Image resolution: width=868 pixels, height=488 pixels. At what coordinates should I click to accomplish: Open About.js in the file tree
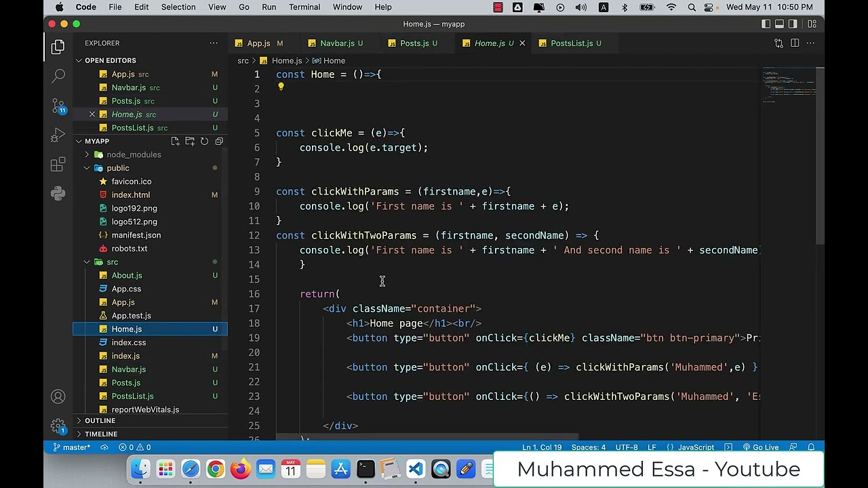pyautogui.click(x=127, y=275)
